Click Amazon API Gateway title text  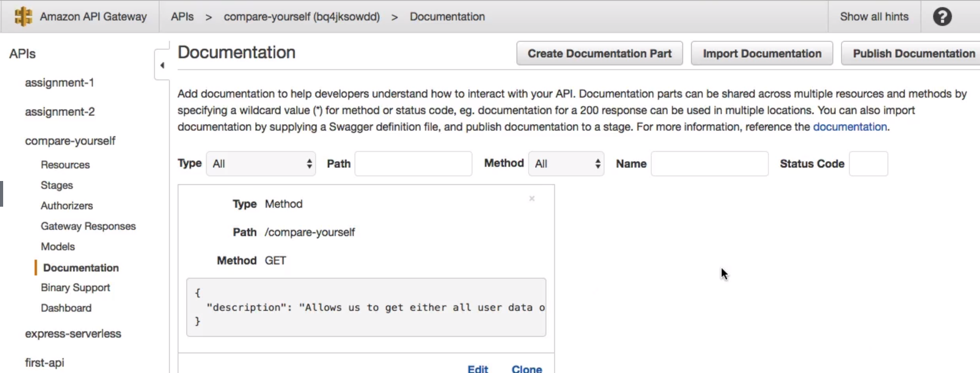click(93, 17)
